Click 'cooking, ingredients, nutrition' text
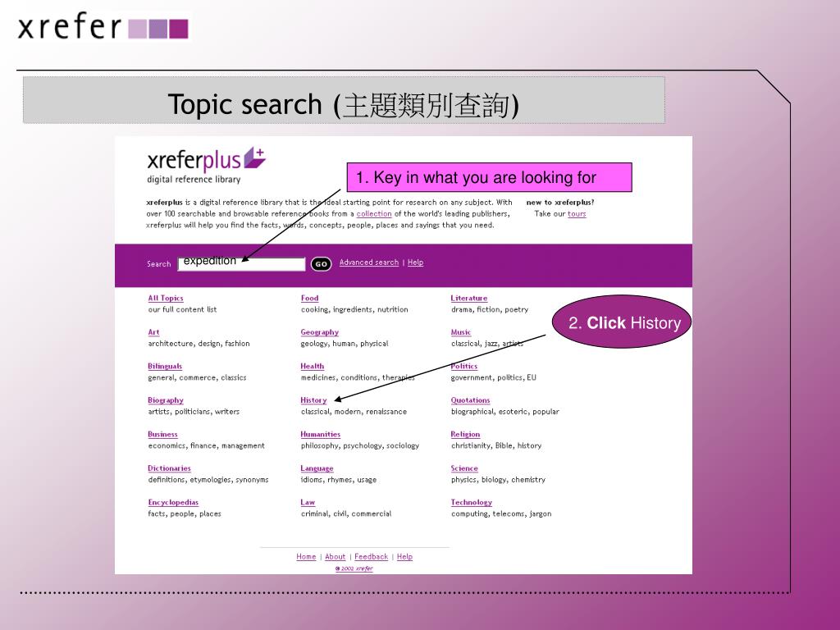Screen dimensions: 840x630 [354, 309]
